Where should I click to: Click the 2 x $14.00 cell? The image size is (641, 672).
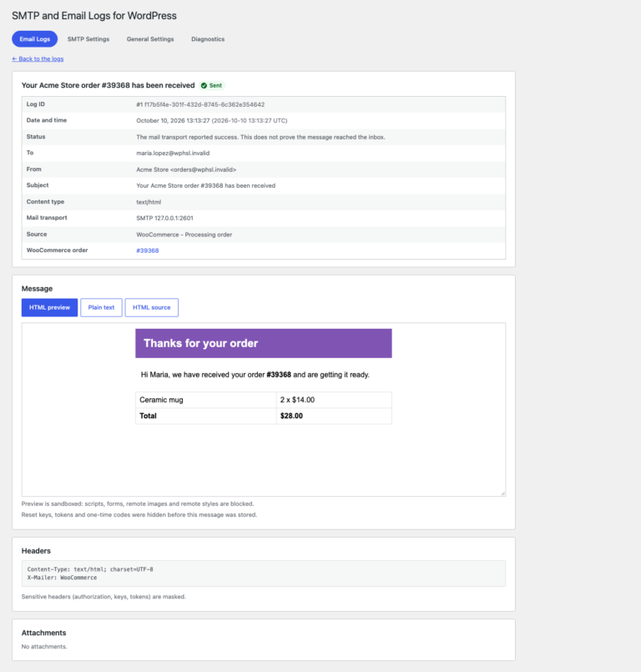point(334,400)
